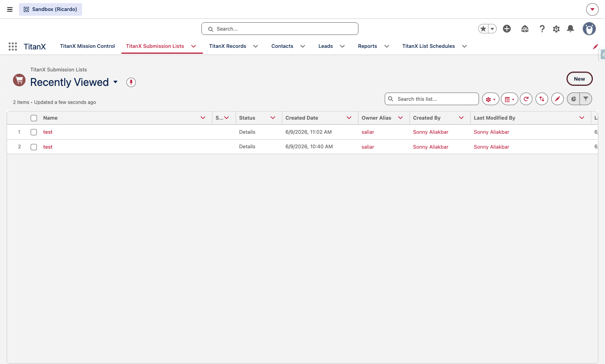Open Sonny Aliakbar Created By link row 1
The height and width of the screenshot is (364, 605).
[x=431, y=132]
